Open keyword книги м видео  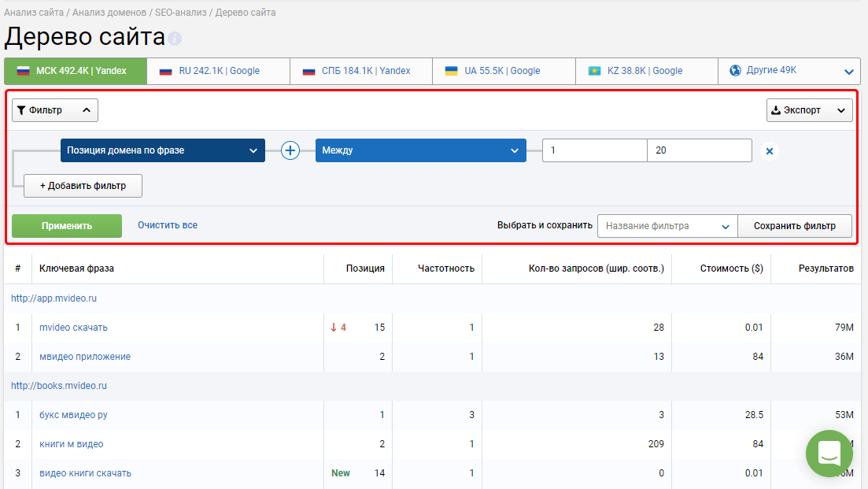pos(72,444)
